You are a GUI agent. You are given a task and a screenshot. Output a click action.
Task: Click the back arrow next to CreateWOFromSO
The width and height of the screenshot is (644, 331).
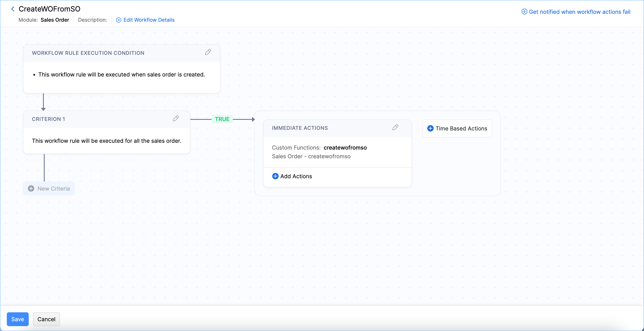(x=13, y=9)
